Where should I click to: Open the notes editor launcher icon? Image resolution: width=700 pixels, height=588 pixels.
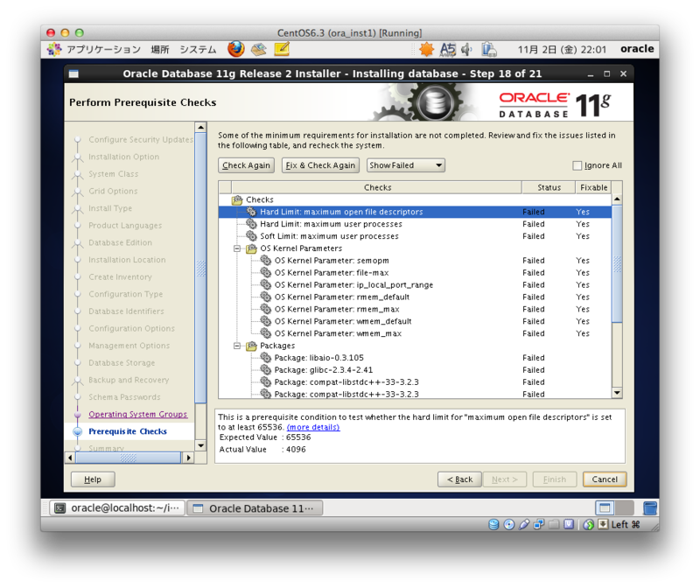point(282,49)
